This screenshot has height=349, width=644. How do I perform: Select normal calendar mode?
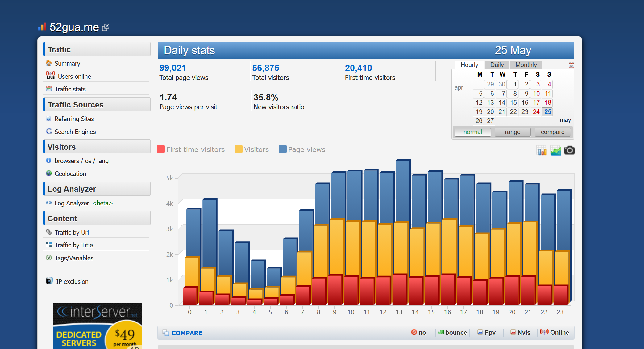472,132
